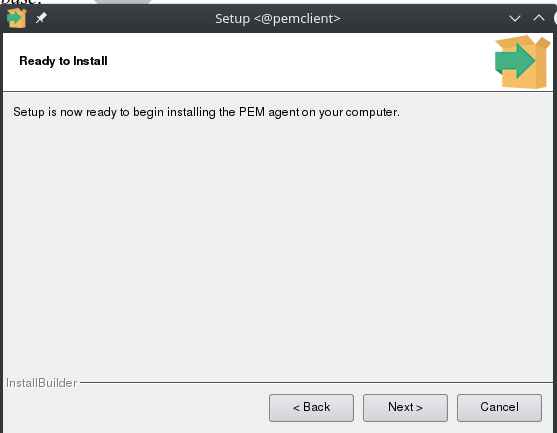Click the white header banner beside the heading
The image size is (557, 433).
298,62
